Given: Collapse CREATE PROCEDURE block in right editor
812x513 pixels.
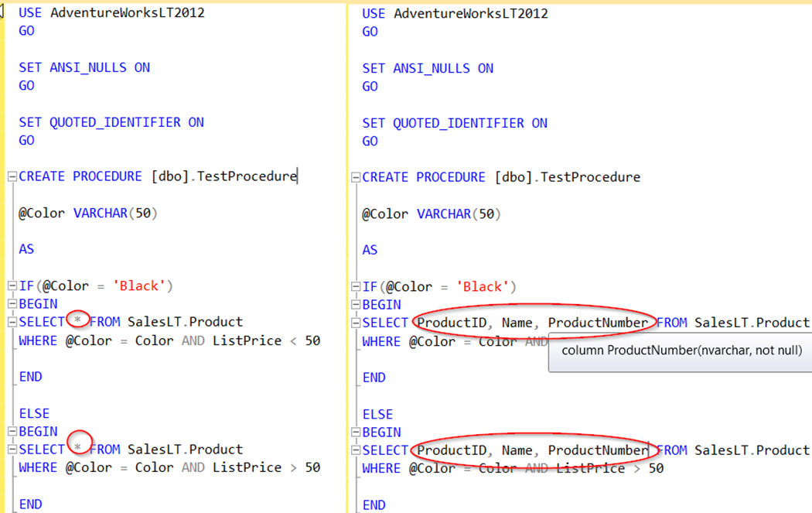Looking at the screenshot, I should [356, 177].
